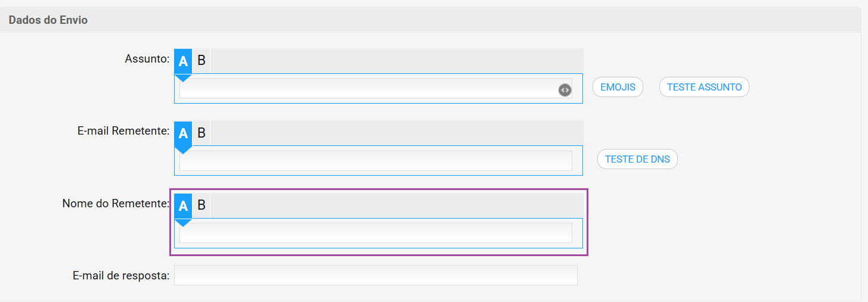868x302 pixels.
Task: Switch to variant B tab for Assunto
Action: tap(201, 61)
